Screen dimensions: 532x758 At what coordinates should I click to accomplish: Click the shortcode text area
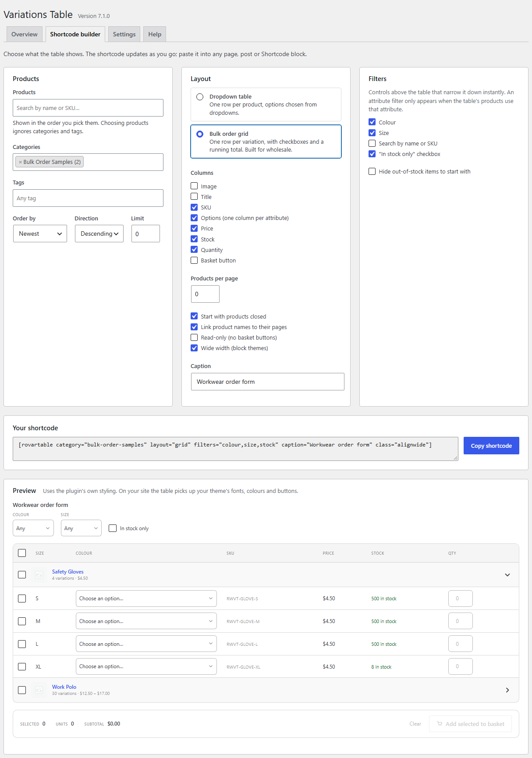pos(235,449)
